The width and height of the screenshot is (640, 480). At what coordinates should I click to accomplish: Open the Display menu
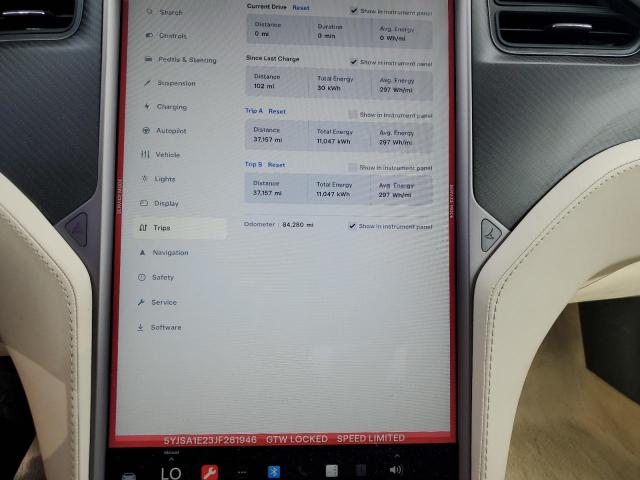coord(166,203)
